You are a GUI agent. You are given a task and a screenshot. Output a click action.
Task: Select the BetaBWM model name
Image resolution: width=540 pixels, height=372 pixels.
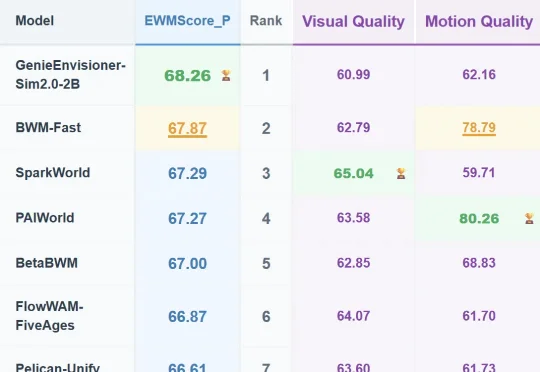(x=46, y=263)
